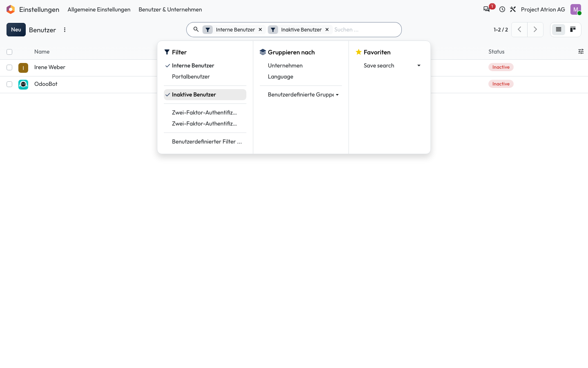Open optional columns settings icon
588x368 pixels.
pos(581,52)
